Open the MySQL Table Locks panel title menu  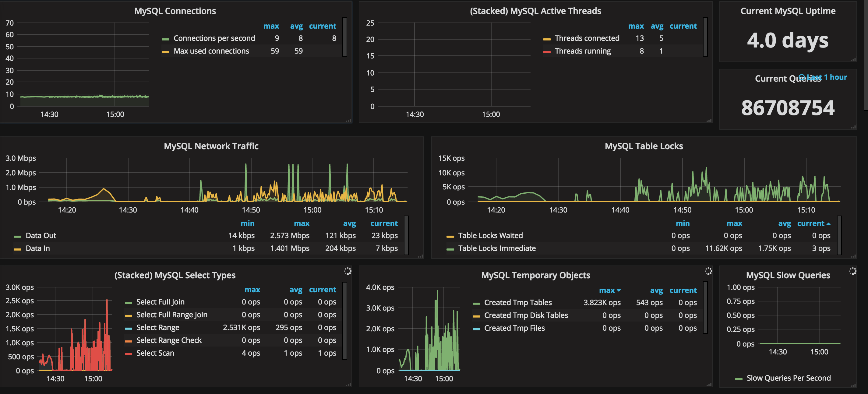click(x=644, y=146)
